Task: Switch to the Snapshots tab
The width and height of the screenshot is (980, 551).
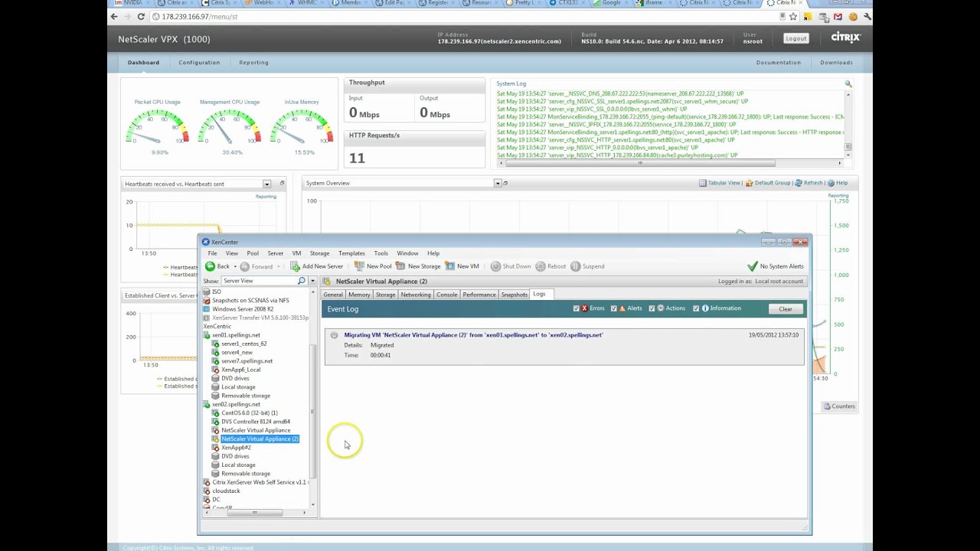Action: tap(514, 295)
